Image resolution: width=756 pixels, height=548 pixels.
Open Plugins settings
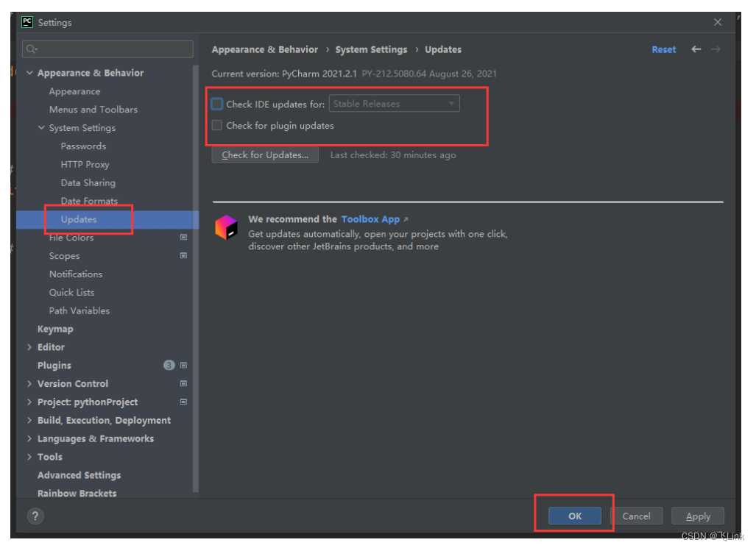[x=54, y=366]
